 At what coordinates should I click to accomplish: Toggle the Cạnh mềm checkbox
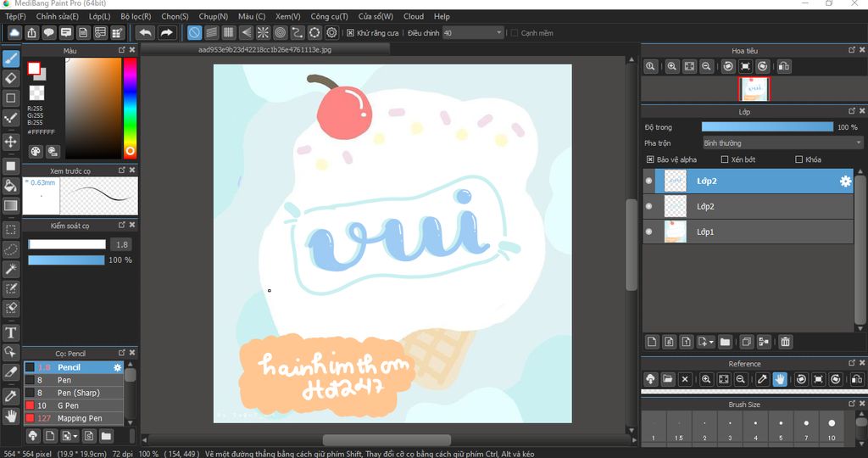pyautogui.click(x=515, y=33)
